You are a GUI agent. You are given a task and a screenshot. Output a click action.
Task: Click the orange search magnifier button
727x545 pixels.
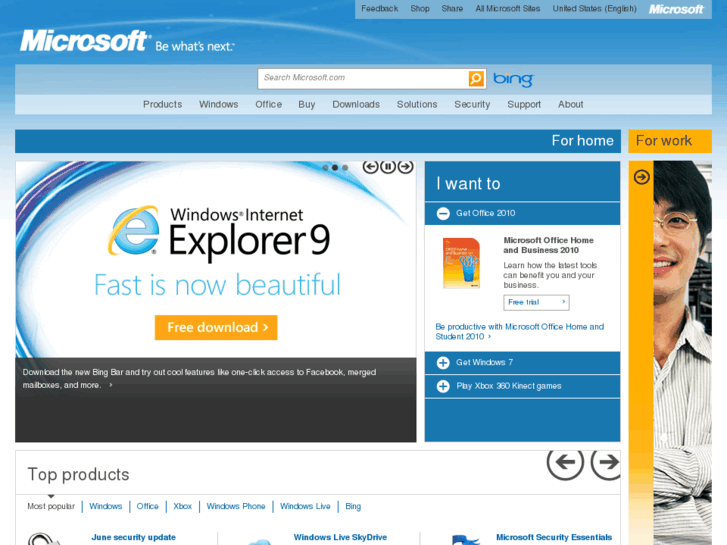tap(476, 78)
